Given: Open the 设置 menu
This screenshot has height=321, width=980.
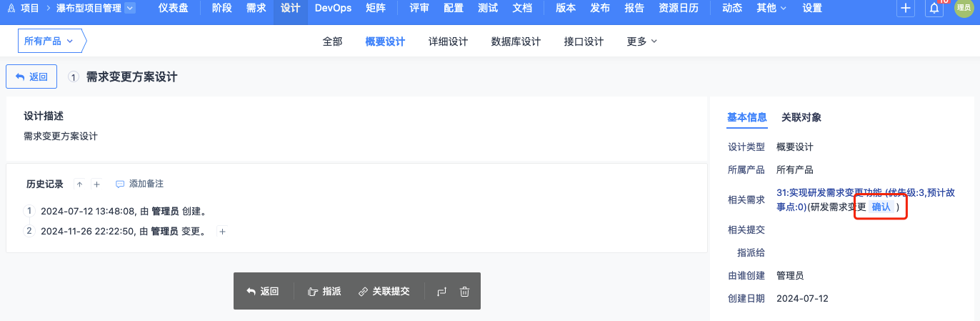Looking at the screenshot, I should click(812, 9).
